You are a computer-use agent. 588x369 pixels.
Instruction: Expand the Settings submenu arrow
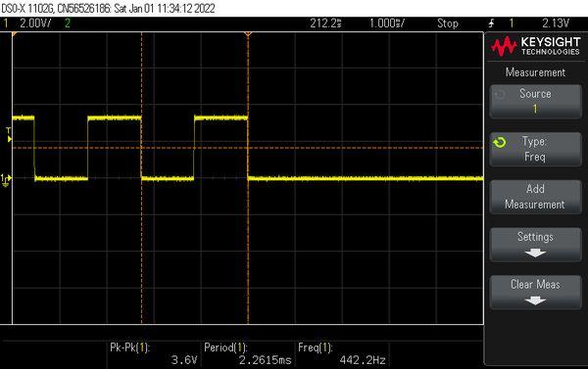(535, 254)
